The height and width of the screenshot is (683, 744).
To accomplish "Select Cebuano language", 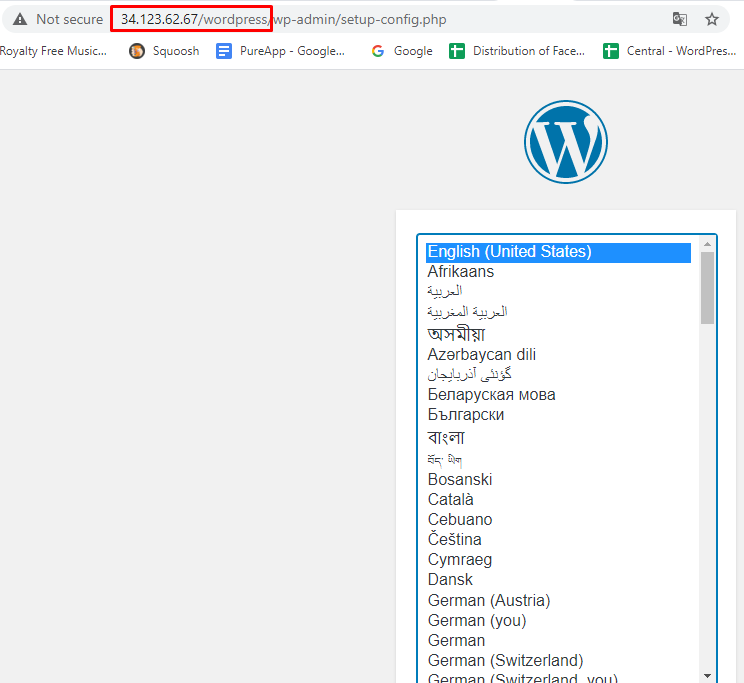I will click(x=558, y=519).
